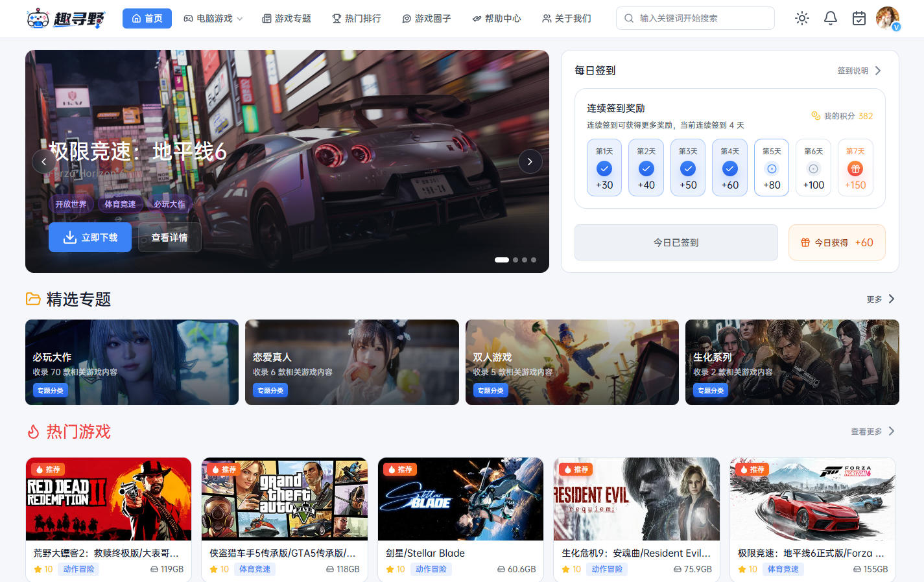The height and width of the screenshot is (582, 924).
Task: Open the user avatar menu
Action: (x=888, y=18)
